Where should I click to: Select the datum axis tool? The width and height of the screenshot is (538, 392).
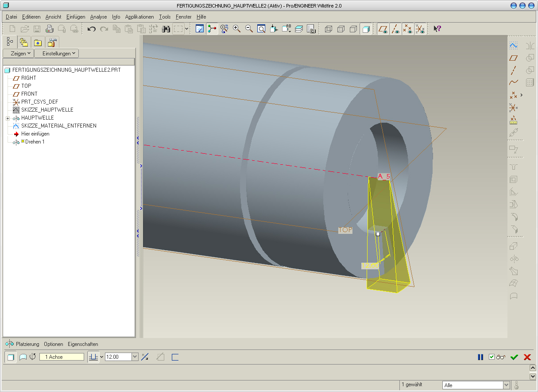click(513, 70)
